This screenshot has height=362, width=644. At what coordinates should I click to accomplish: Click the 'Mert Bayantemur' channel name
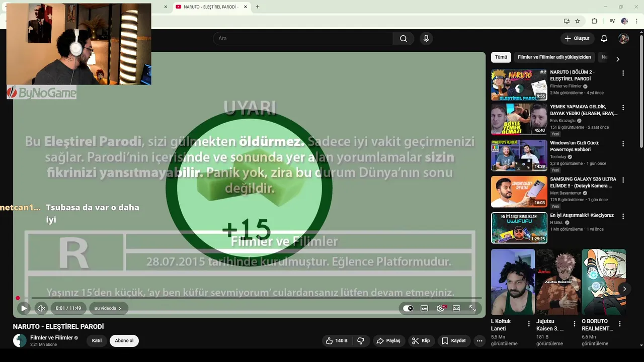[566, 193]
